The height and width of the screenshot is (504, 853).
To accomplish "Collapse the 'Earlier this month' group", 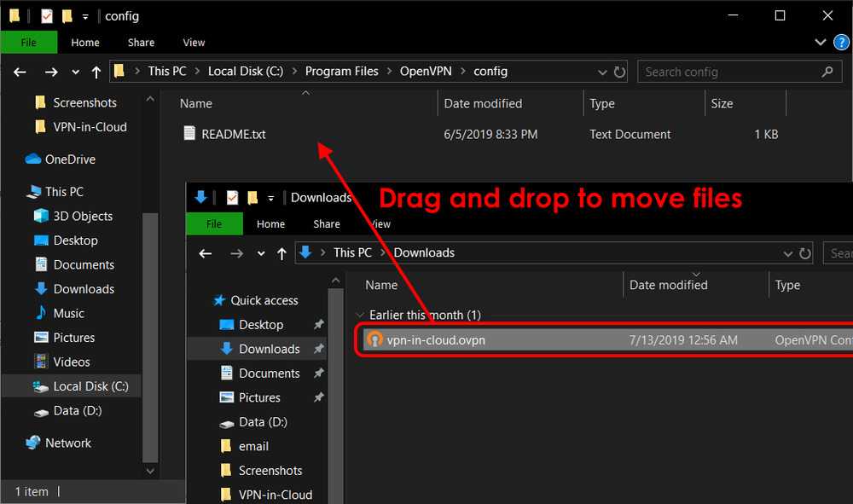I will [360, 315].
